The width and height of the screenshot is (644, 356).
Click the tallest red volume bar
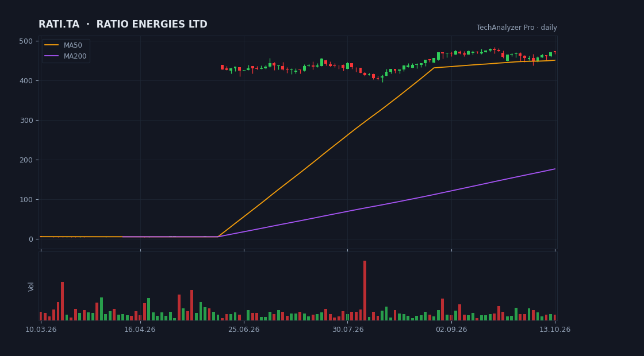click(x=365, y=291)
